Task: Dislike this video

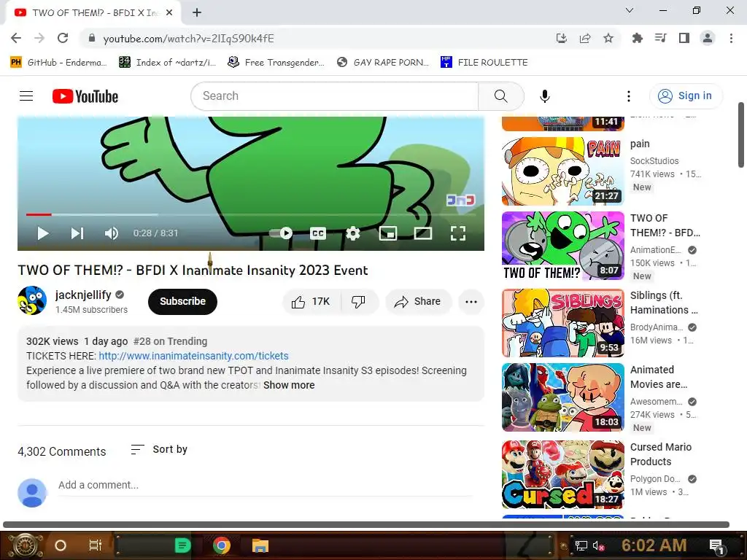Action: coord(359,301)
